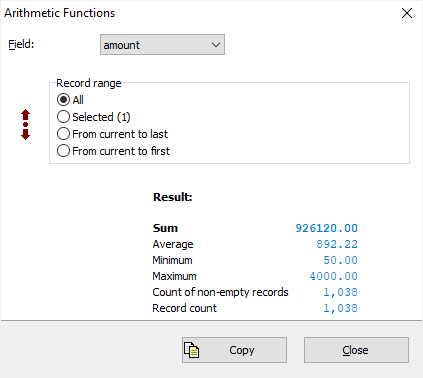The image size is (423, 378).
Task: Click the Close button
Action: [x=356, y=350]
